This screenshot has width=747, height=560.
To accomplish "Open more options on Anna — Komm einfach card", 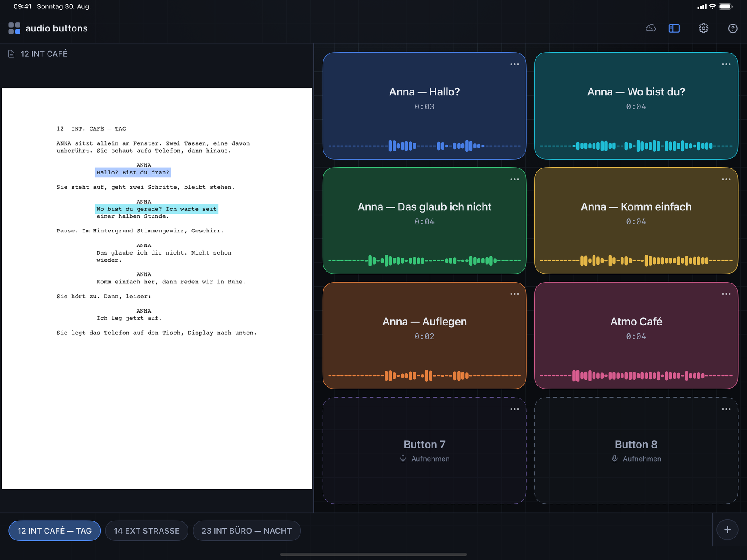I will pyautogui.click(x=726, y=179).
